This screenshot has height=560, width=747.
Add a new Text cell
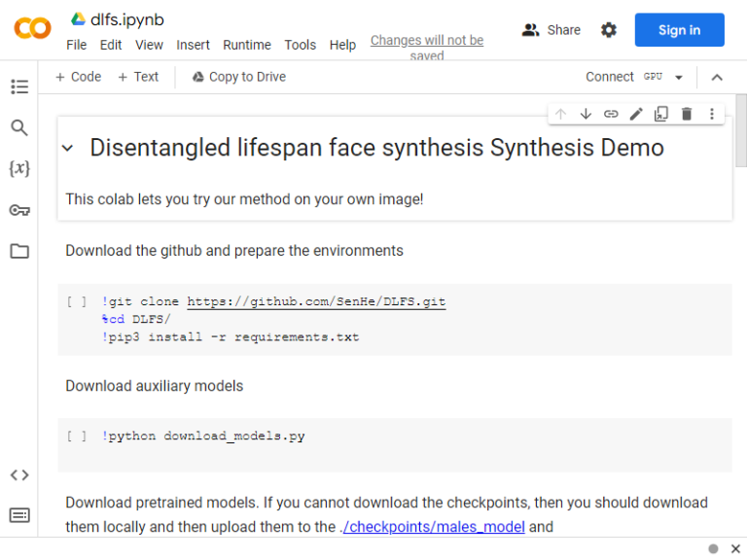138,77
